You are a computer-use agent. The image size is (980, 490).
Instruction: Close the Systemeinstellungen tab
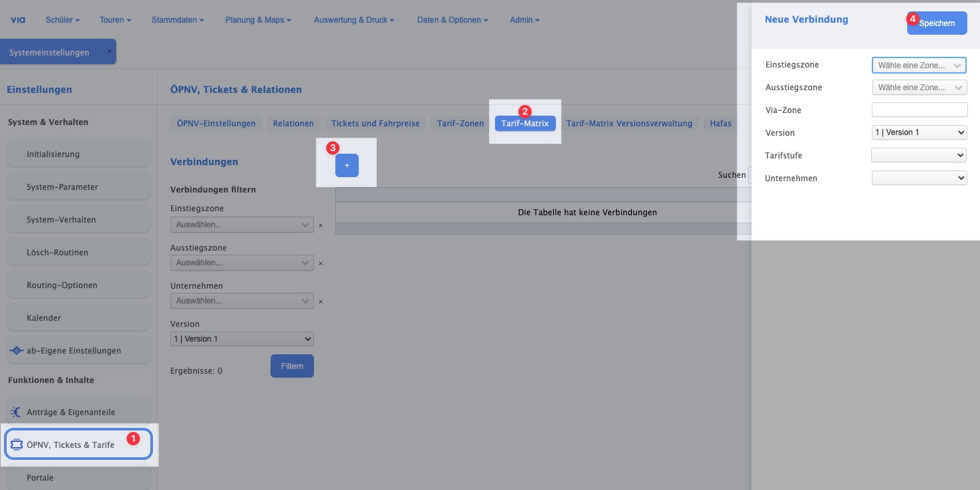110,51
